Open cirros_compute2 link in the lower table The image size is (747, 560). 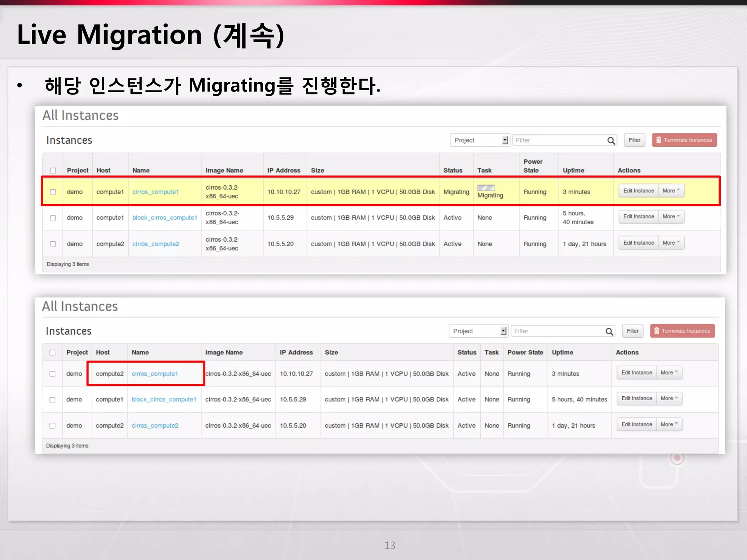coord(155,425)
